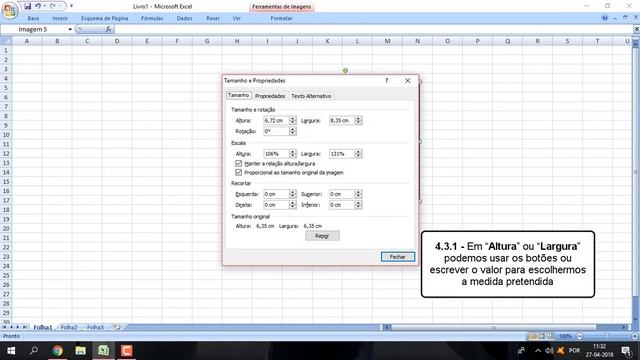Image resolution: width=640 pixels, height=360 pixels.
Task: Select the Folha2 sheet tab
Action: (x=69, y=327)
